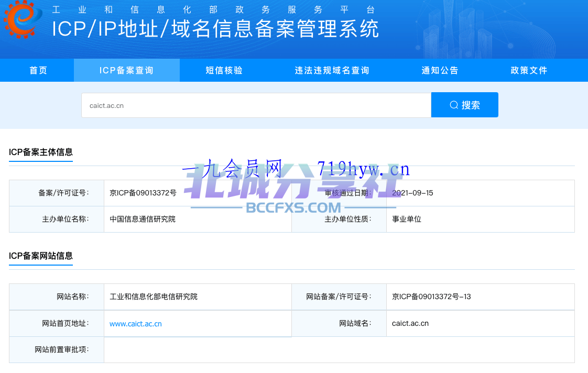
Task: View the 通知公告 tab
Action: [440, 71]
